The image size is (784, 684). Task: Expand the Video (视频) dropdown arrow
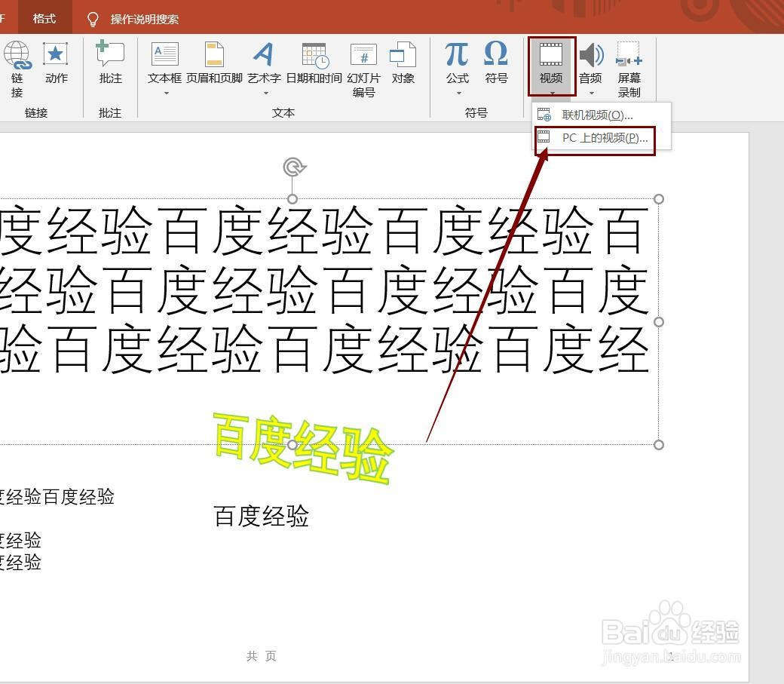click(x=552, y=93)
